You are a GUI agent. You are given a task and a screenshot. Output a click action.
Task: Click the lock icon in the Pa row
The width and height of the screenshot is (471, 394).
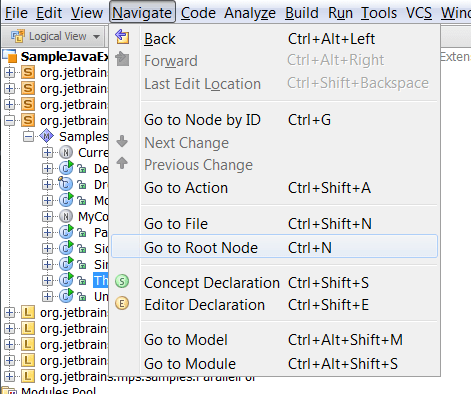point(82,233)
